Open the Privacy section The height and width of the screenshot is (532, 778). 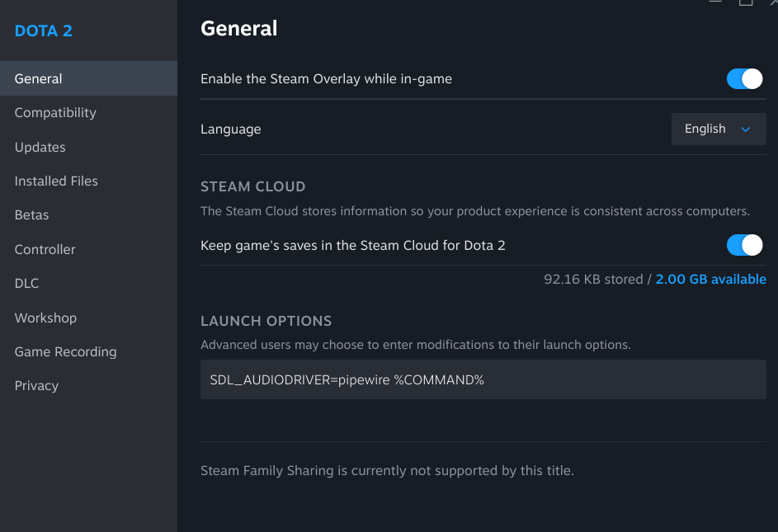tap(88, 386)
